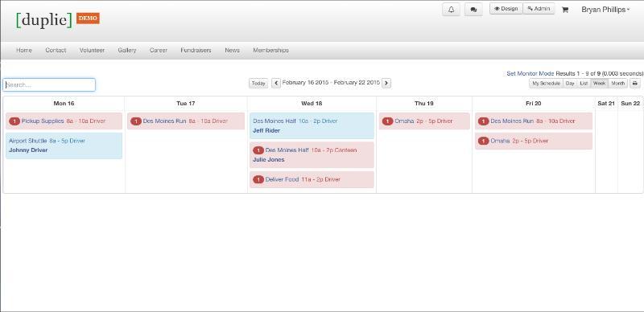Focus the Search input field
The image size is (644, 312).
[49, 85]
